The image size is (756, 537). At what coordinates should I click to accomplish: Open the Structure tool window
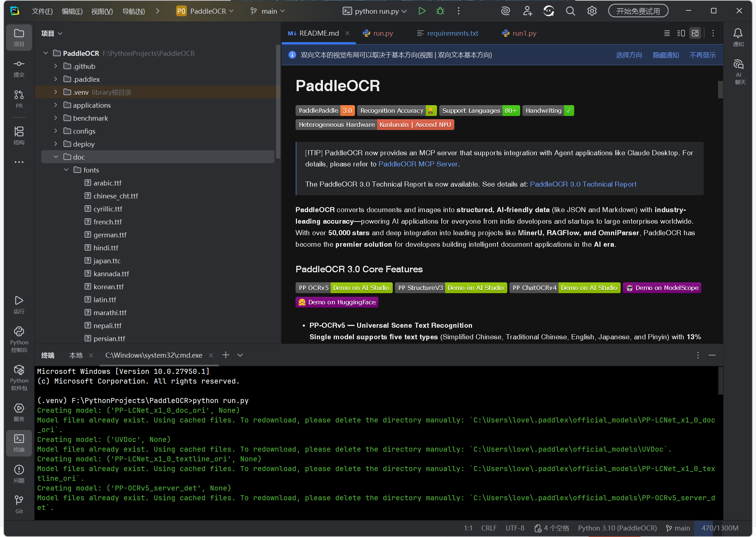pyautogui.click(x=19, y=135)
